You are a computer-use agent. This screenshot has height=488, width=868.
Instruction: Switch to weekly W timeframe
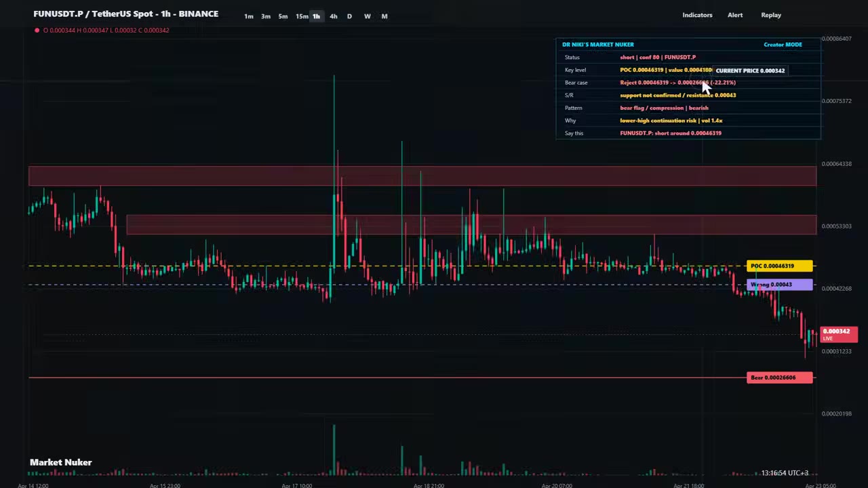pyautogui.click(x=367, y=16)
